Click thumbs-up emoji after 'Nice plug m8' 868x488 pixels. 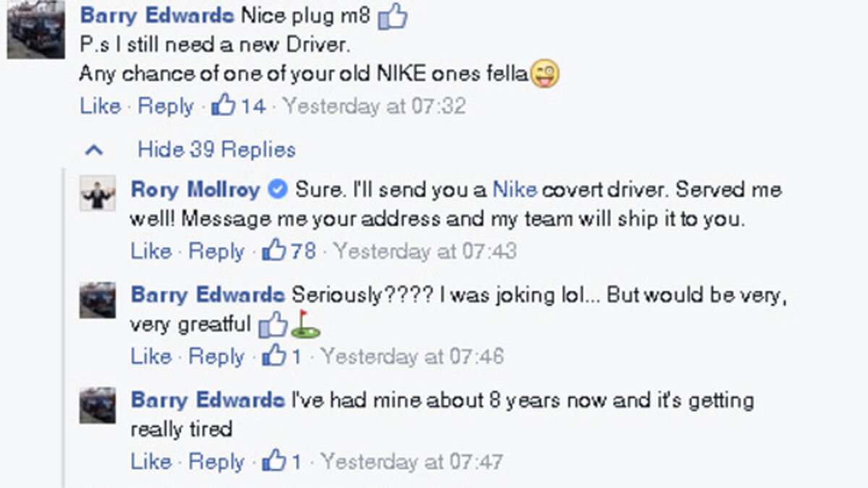coord(393,16)
